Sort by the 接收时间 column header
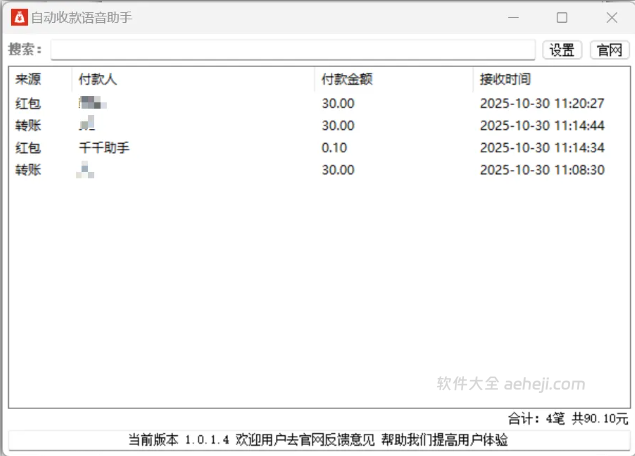This screenshot has height=456, width=635. (x=505, y=79)
